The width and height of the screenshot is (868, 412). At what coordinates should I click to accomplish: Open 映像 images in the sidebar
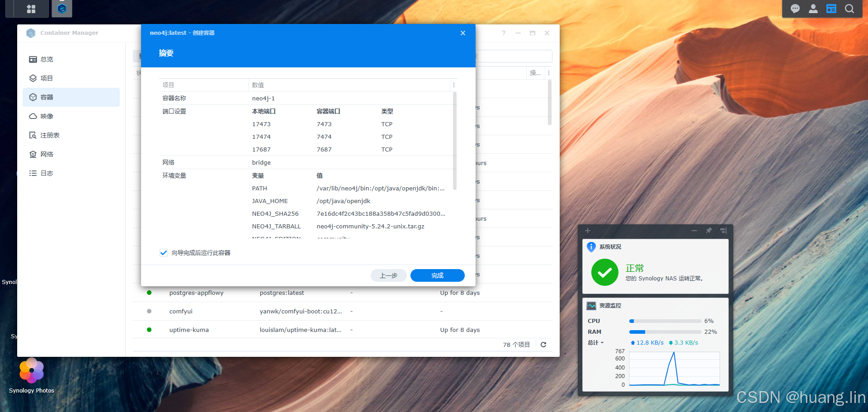(71, 116)
